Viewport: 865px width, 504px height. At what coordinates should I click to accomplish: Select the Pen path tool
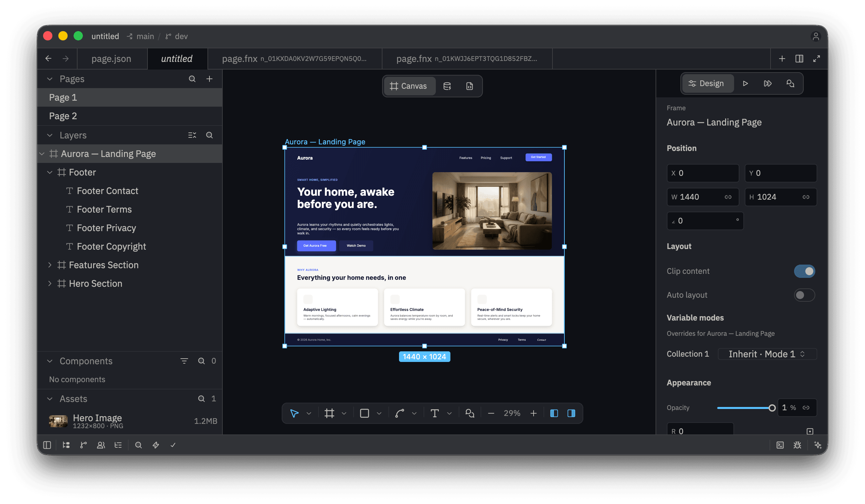[x=399, y=413]
